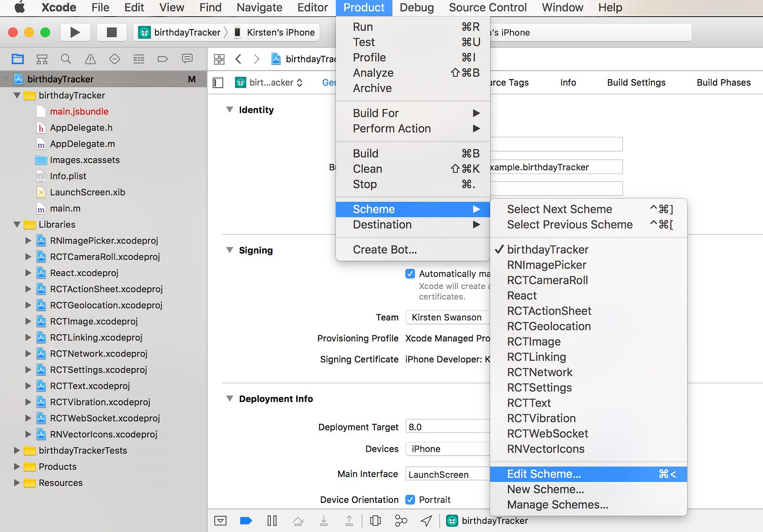Open the Debug navigator icon
763x532 pixels.
tap(139, 59)
